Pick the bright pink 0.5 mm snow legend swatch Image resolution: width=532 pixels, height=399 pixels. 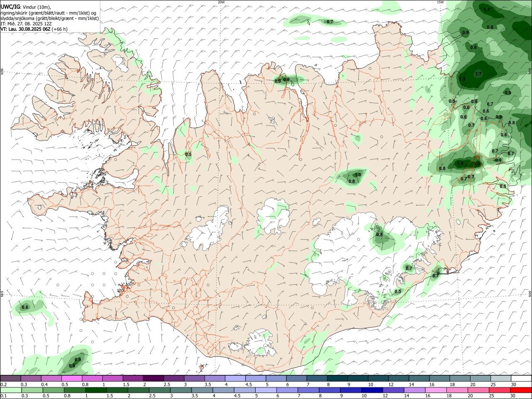click(x=72, y=378)
